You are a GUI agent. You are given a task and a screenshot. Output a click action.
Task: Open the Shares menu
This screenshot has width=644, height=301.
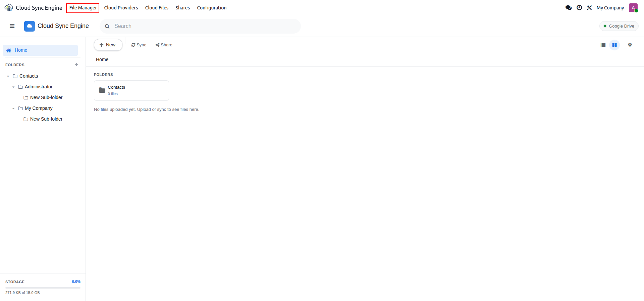click(x=183, y=8)
